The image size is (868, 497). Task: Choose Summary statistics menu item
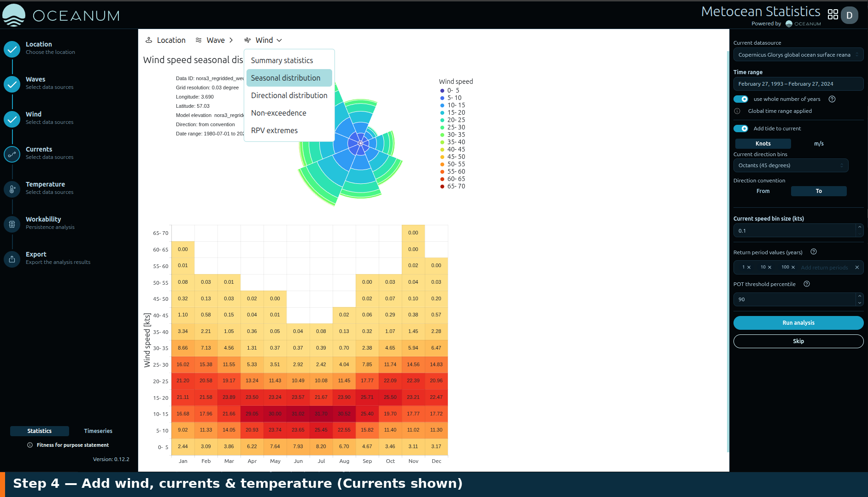pos(289,60)
